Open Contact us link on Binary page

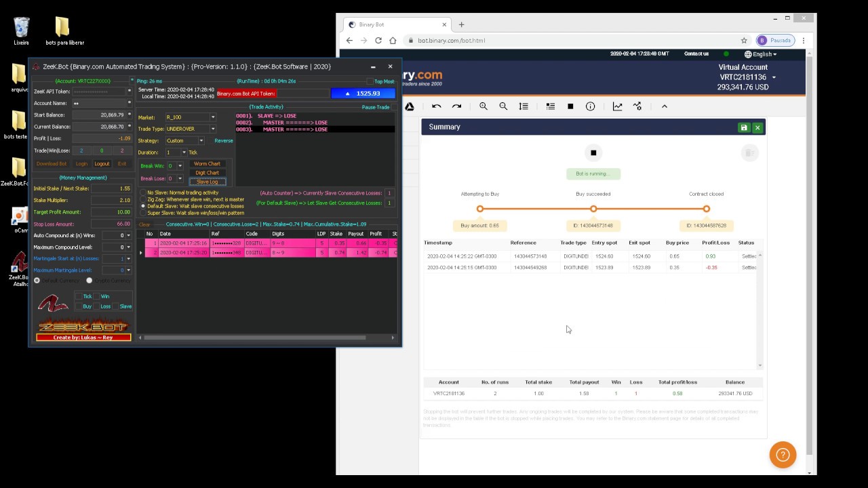coord(696,54)
